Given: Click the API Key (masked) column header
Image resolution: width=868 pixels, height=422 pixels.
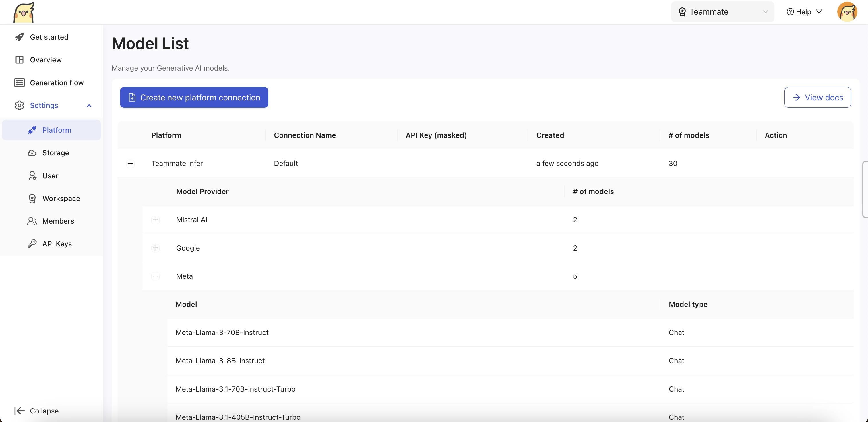Looking at the screenshot, I should coord(436,135).
